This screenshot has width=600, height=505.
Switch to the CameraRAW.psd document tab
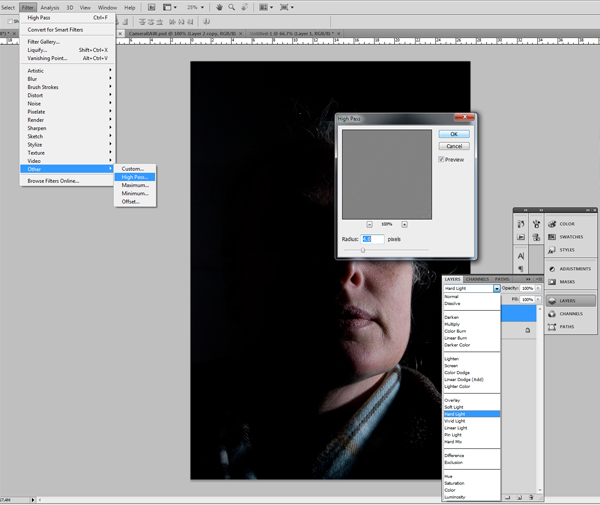click(184, 34)
